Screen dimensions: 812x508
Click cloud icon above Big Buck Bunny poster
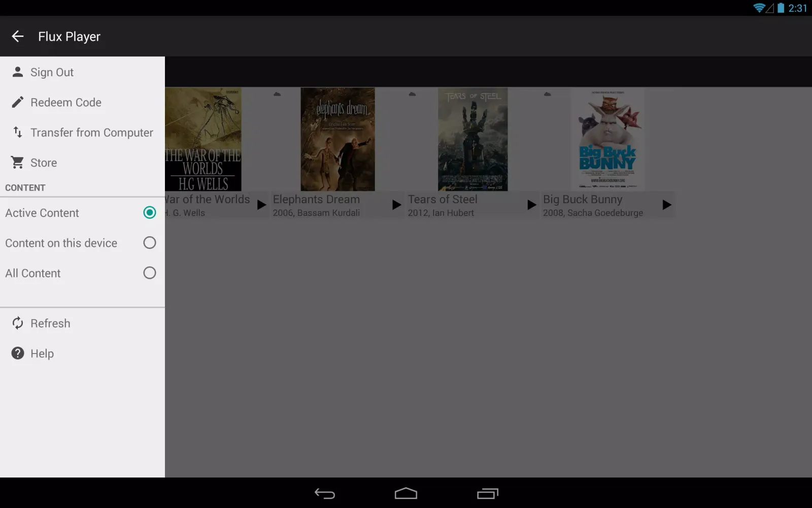[x=547, y=94]
